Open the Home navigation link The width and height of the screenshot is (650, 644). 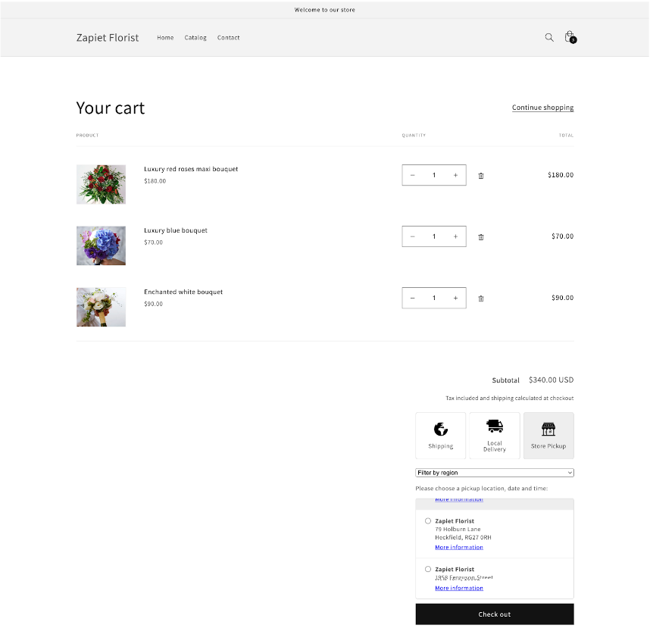coord(165,37)
